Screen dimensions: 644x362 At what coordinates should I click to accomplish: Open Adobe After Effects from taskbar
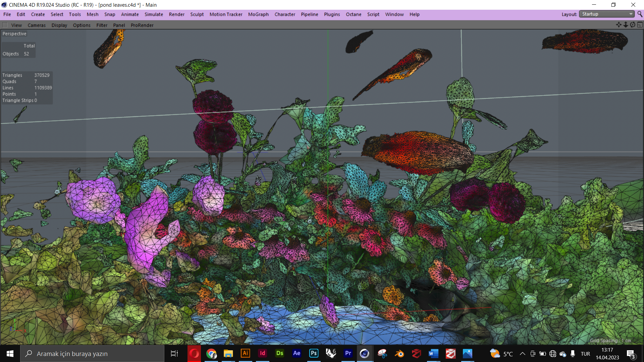tap(297, 354)
